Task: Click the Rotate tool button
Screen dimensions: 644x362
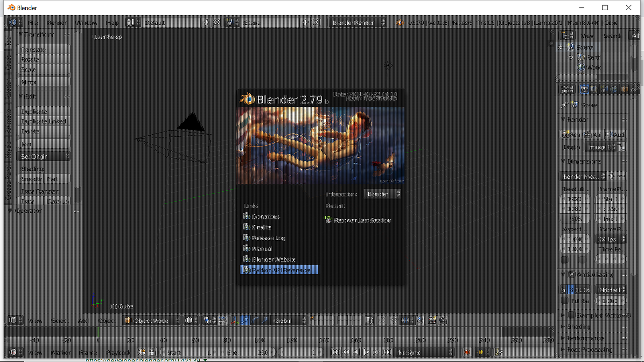Action: [x=44, y=59]
